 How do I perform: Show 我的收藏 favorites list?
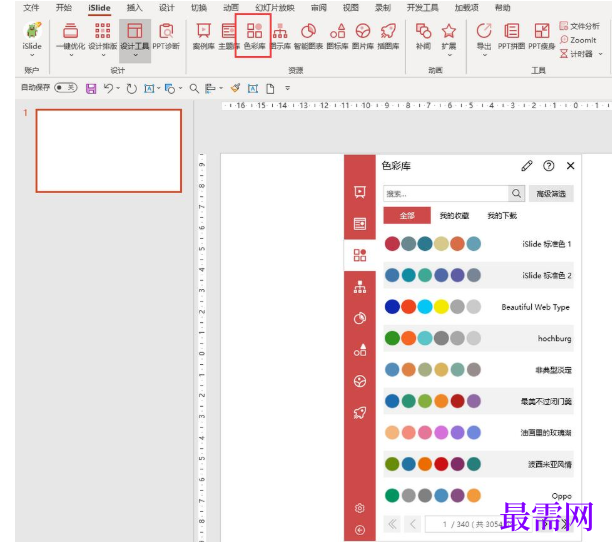point(454,215)
